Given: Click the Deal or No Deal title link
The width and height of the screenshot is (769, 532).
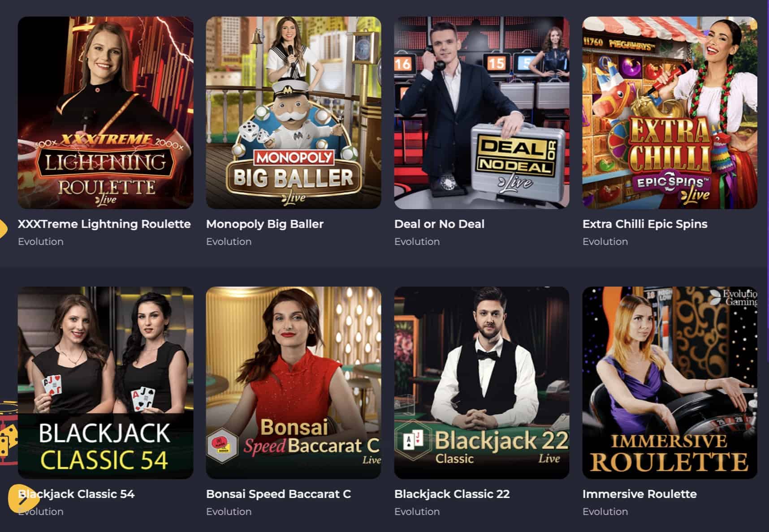Looking at the screenshot, I should coord(439,224).
